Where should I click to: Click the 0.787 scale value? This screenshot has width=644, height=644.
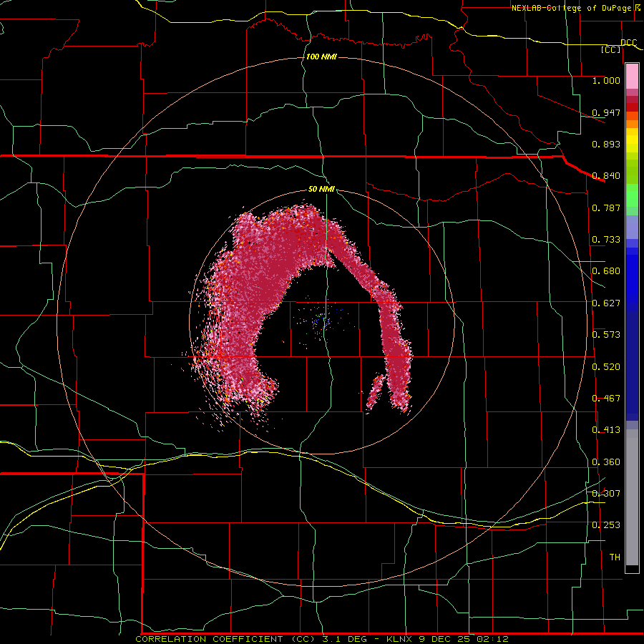[606, 208]
